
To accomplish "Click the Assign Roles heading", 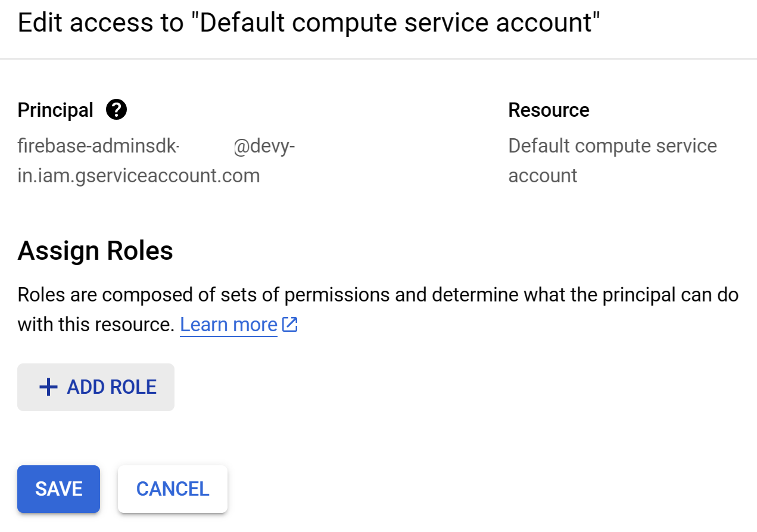I will click(95, 251).
